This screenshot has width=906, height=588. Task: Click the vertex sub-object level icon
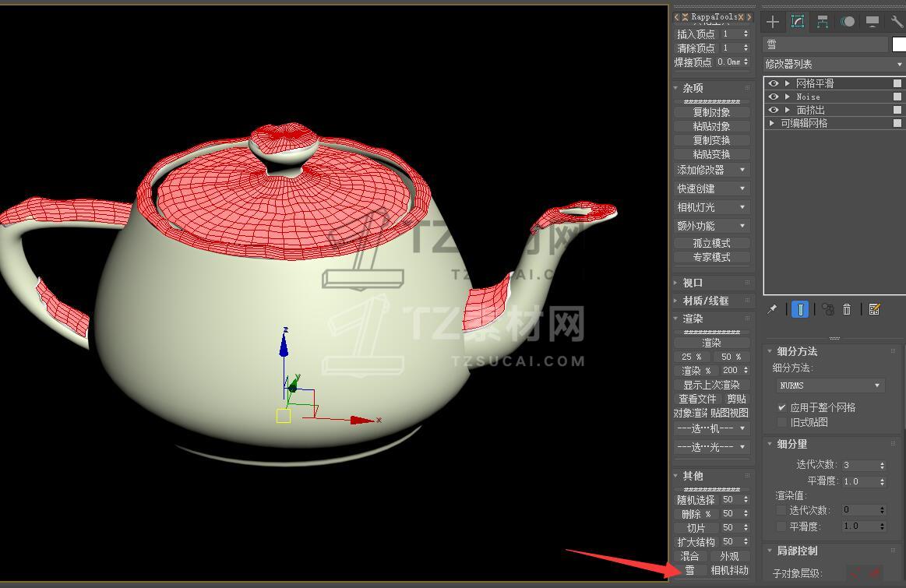point(855,573)
